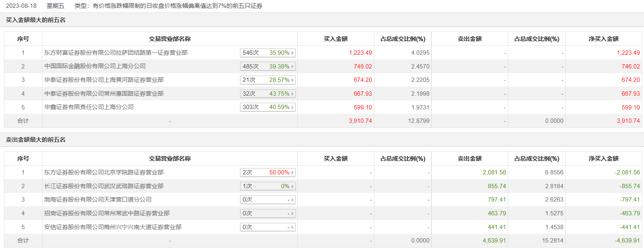Open 华鑫证券有限责任公司上海分公司 link

(x=89, y=107)
